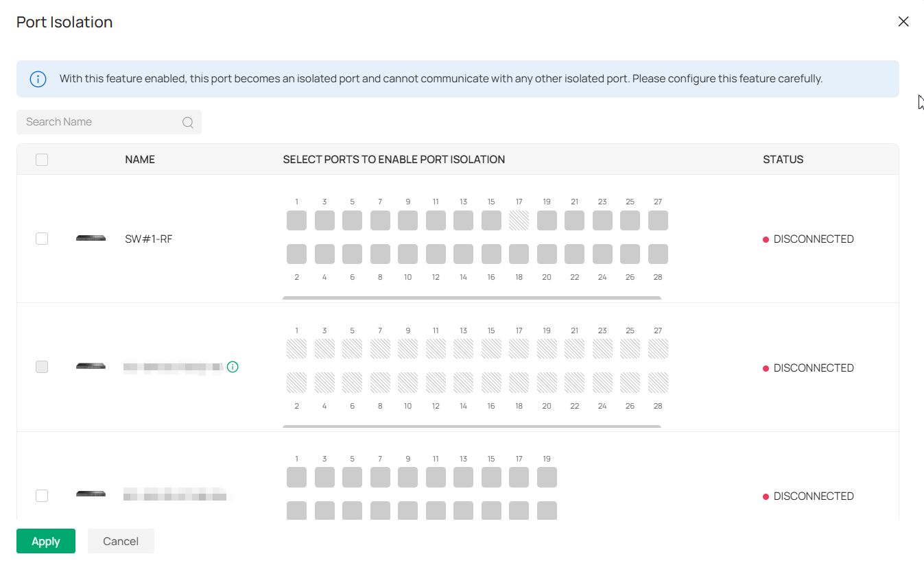Select port 14 on SW#1-RF
924x565 pixels.
(x=464, y=254)
